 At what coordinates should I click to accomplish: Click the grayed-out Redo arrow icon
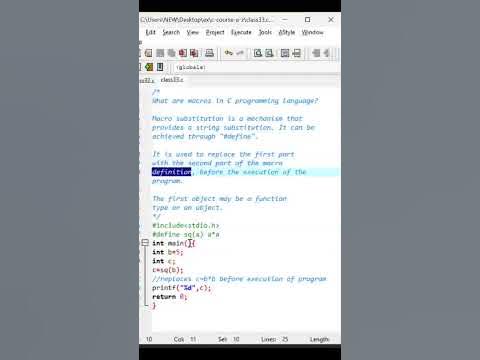click(240, 53)
